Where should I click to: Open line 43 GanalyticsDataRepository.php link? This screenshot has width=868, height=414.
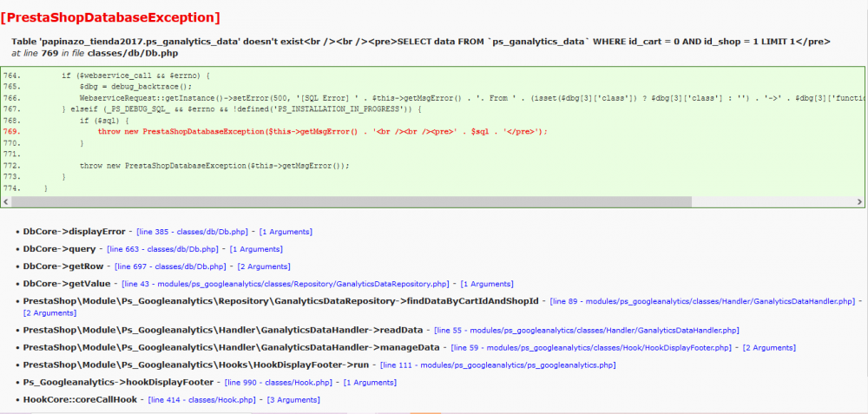click(286, 284)
